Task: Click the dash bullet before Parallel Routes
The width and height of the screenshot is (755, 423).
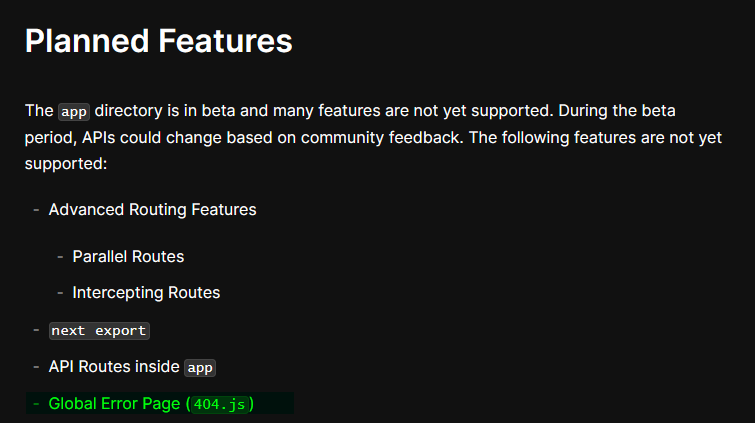Action: 60,257
